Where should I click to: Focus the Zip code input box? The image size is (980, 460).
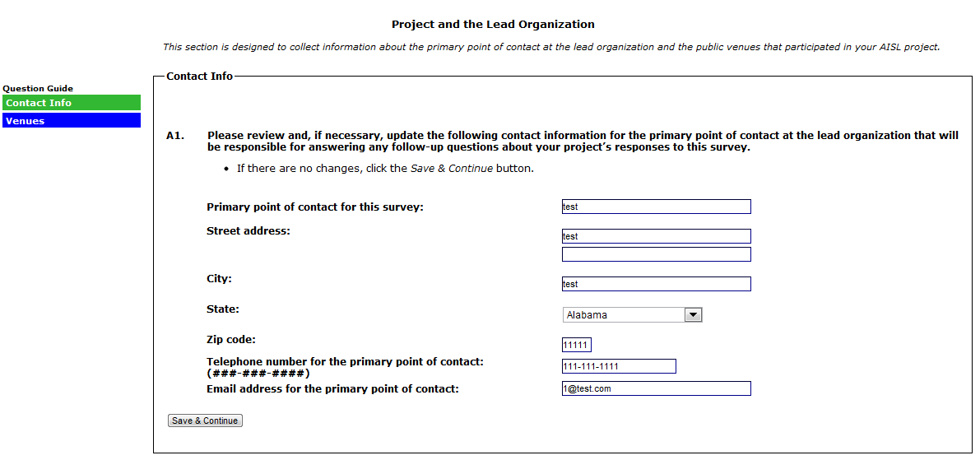(576, 345)
